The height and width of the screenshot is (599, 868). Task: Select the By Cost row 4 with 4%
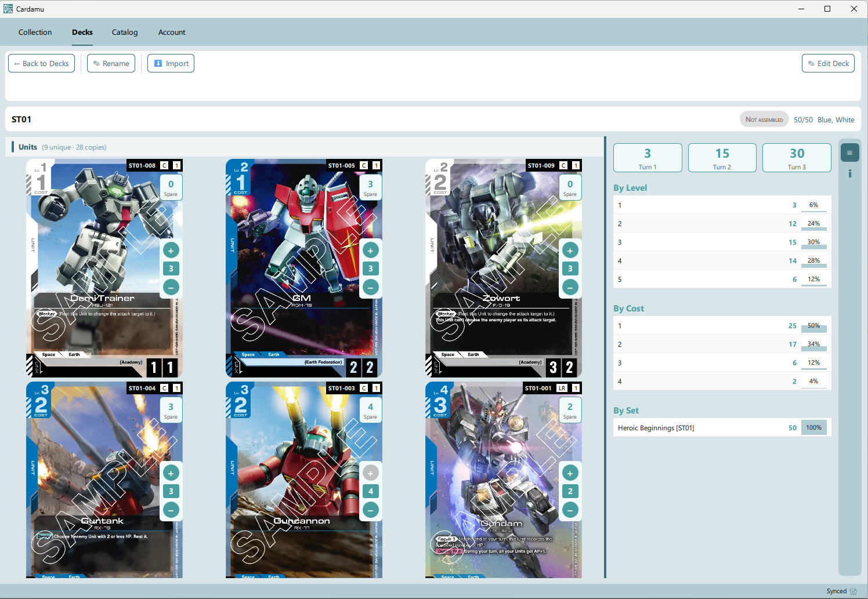coord(722,381)
